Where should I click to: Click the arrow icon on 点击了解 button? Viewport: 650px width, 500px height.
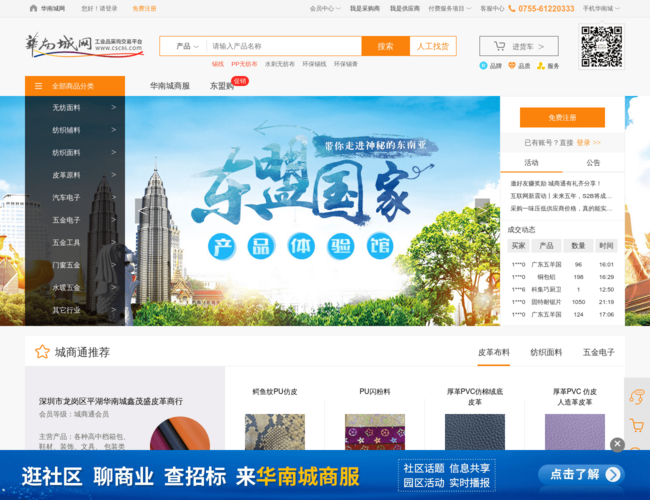click(613, 474)
